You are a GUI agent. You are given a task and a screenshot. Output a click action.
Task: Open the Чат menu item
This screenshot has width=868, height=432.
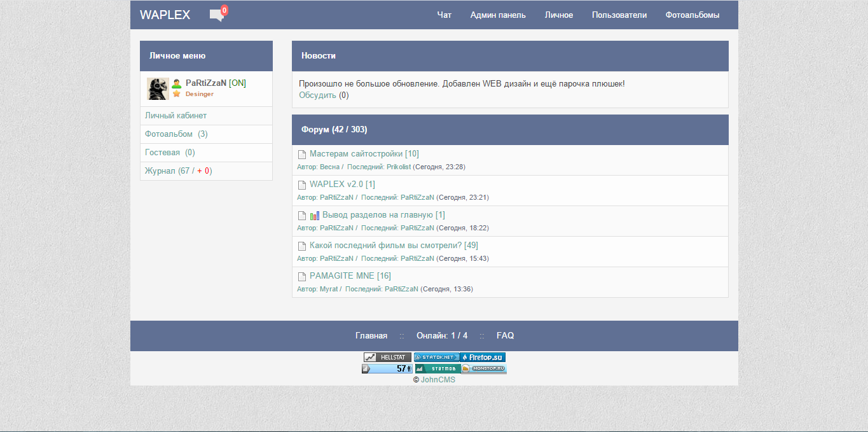pyautogui.click(x=444, y=15)
